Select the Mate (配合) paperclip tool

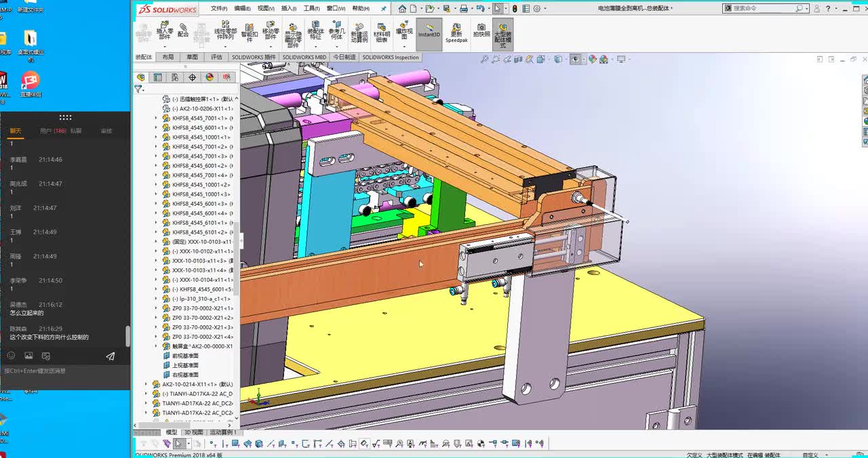(183, 29)
